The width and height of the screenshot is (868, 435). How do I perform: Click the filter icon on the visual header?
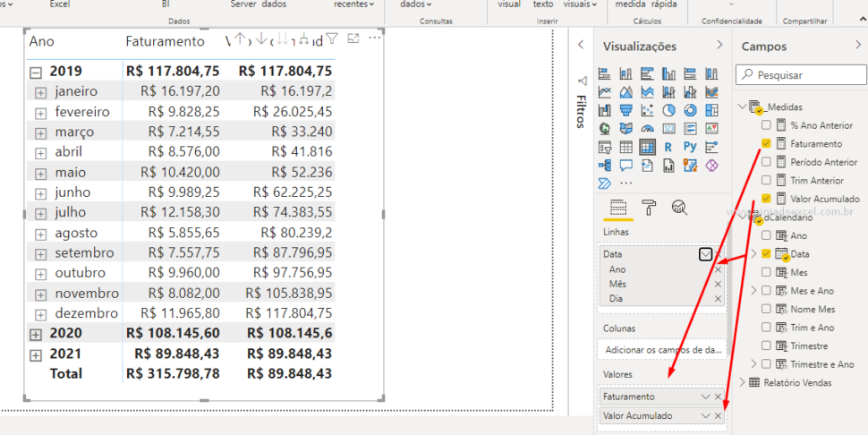pyautogui.click(x=332, y=38)
